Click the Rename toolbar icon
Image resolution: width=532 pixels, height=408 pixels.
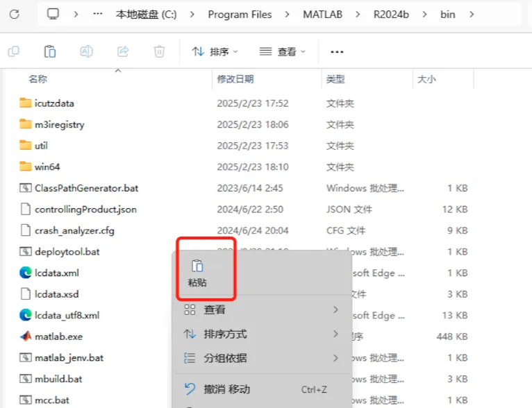pos(86,51)
